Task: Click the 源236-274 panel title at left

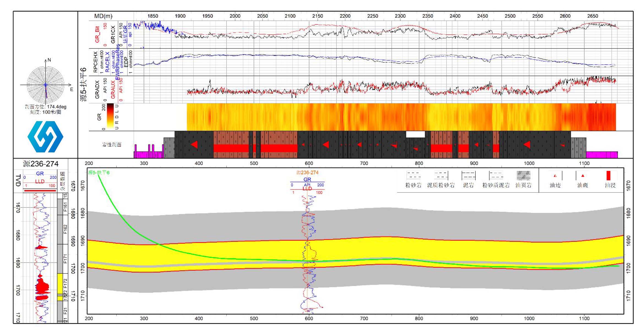Action: point(41,164)
